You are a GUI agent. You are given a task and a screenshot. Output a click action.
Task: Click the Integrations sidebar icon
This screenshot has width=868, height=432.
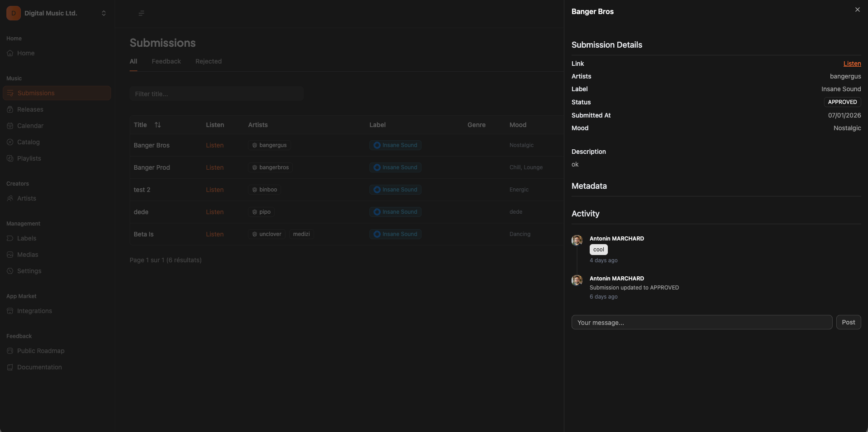(x=10, y=311)
